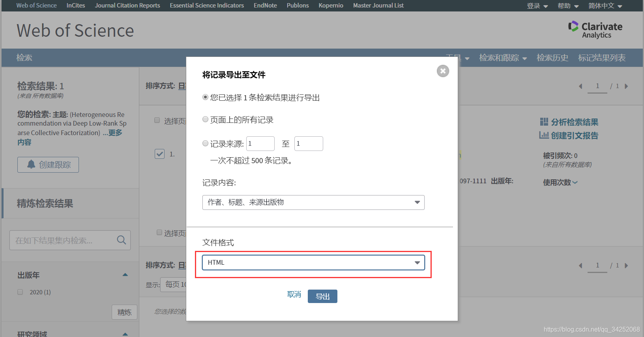Open Master Journal List link
The width and height of the screenshot is (644, 337).
pos(378,6)
